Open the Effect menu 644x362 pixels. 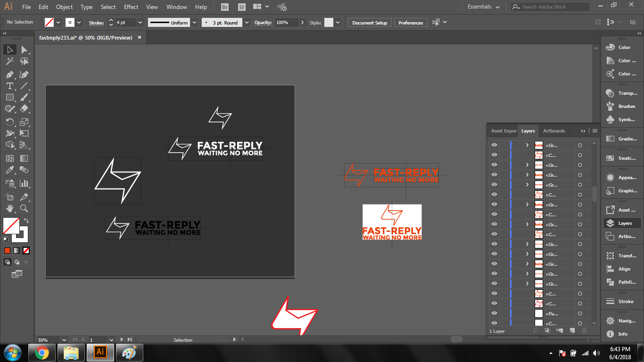pyautogui.click(x=131, y=7)
